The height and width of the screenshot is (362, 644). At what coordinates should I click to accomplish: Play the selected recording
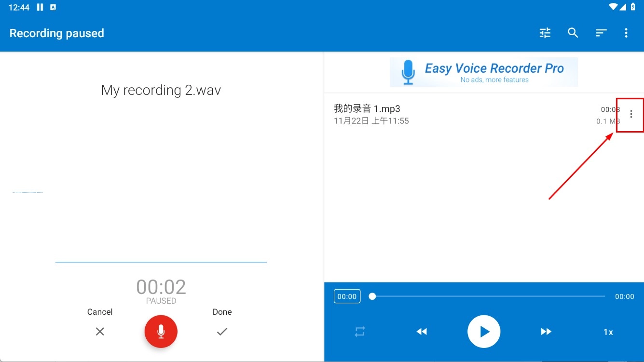[x=484, y=332]
